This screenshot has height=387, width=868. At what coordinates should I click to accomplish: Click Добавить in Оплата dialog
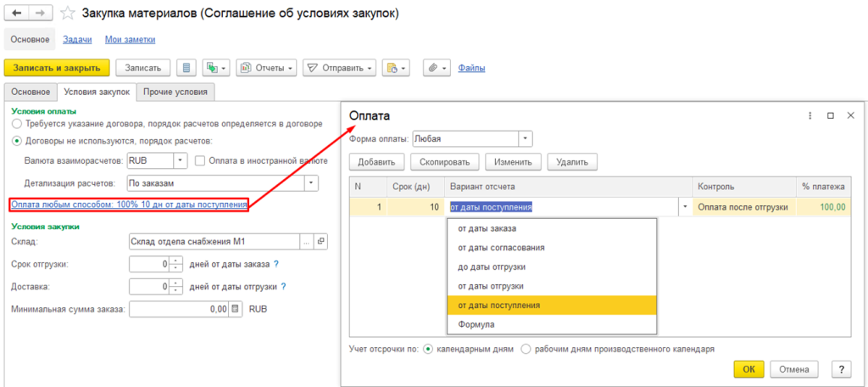(376, 162)
